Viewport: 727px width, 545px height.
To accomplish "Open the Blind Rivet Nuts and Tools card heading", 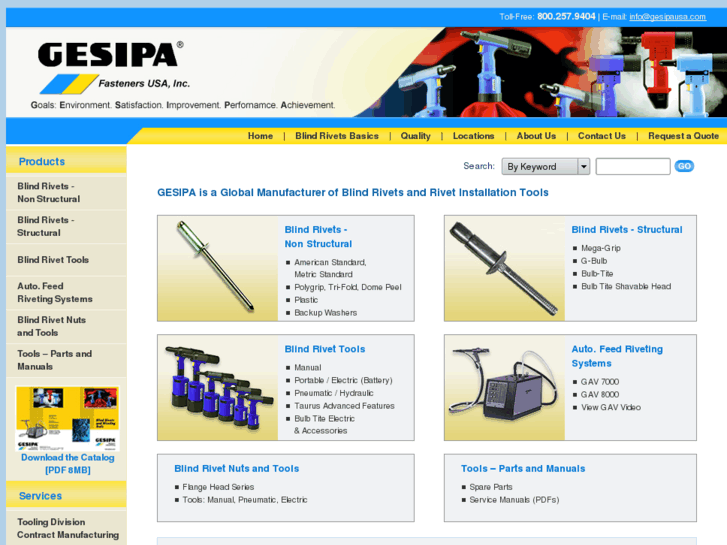I will click(236, 468).
